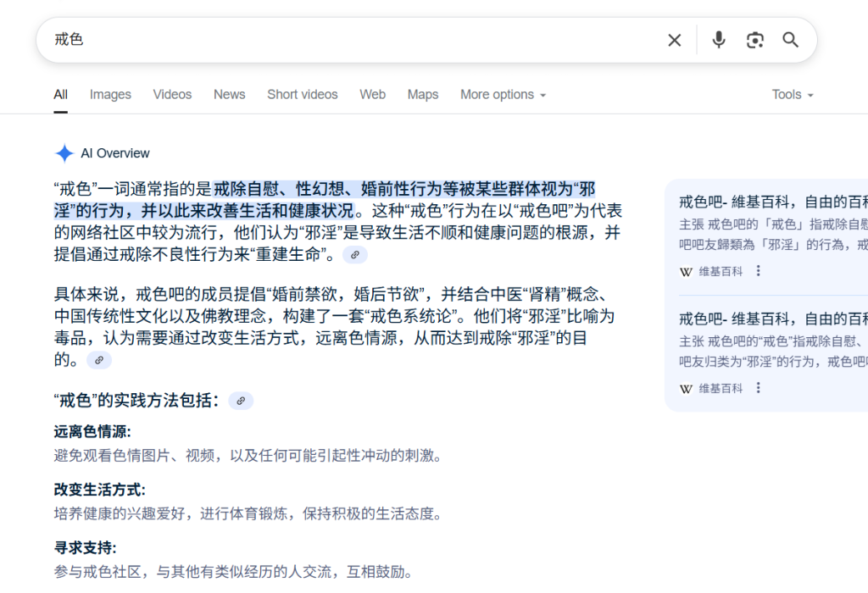868x593 pixels.
Task: Click second card snippet starting 主张 戒色吧的
Action: point(773,352)
